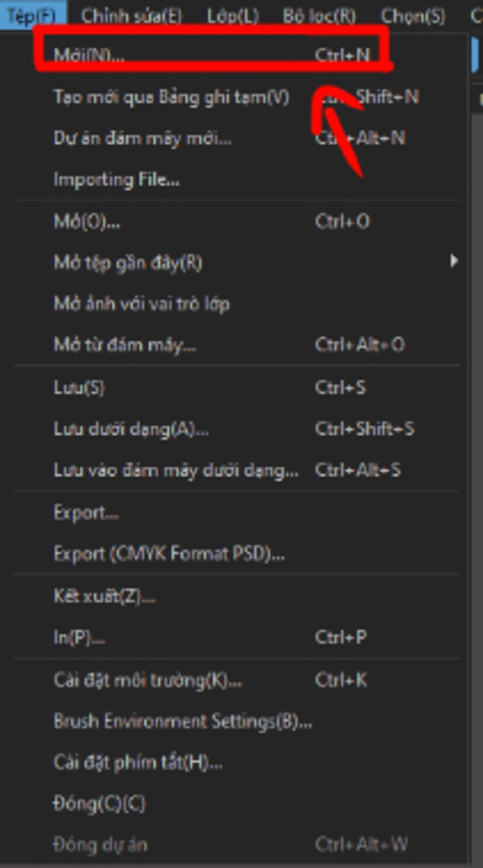
Task: Select Lưu dưới dạng(A)...
Action: [x=131, y=429]
